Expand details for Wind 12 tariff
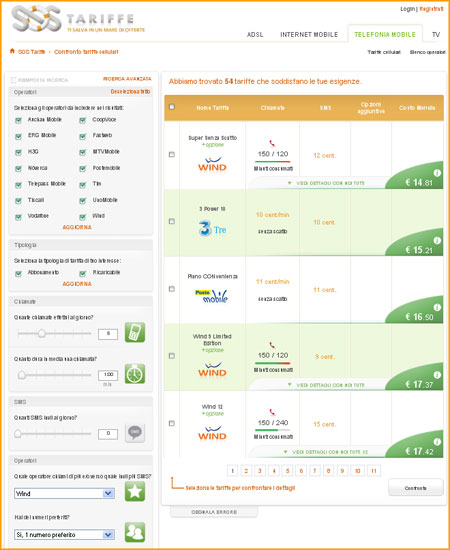The width and height of the screenshot is (450, 550). click(x=326, y=452)
